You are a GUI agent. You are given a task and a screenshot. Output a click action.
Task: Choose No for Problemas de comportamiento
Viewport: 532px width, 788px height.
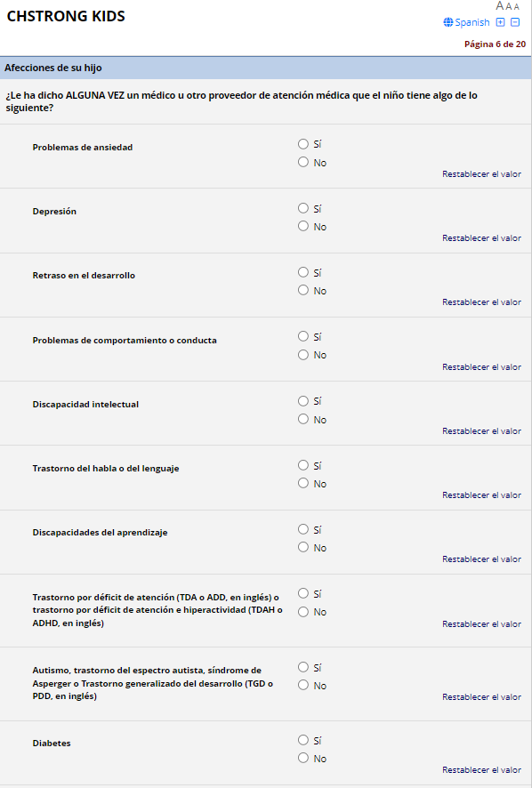(302, 355)
